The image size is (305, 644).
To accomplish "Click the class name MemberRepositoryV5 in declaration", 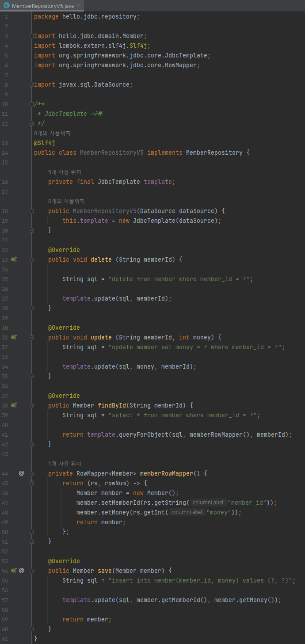I will tap(112, 152).
